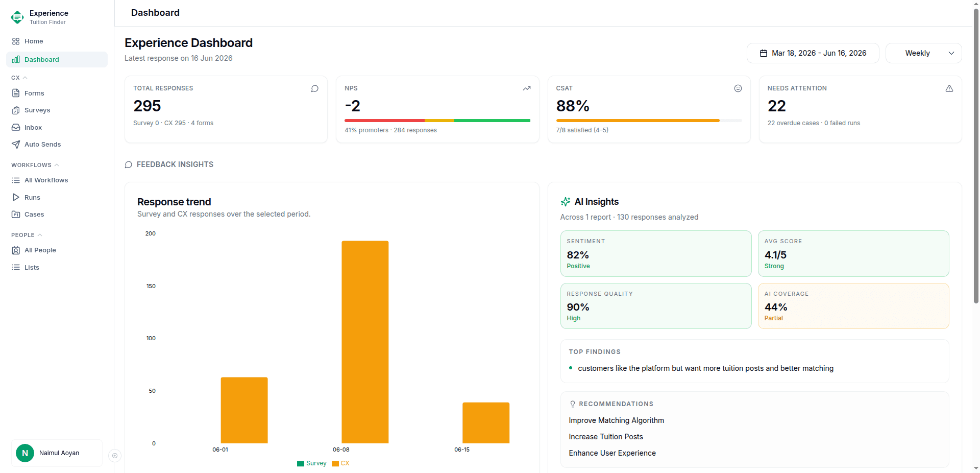Click the top finding about tuition posts

[x=706, y=368]
